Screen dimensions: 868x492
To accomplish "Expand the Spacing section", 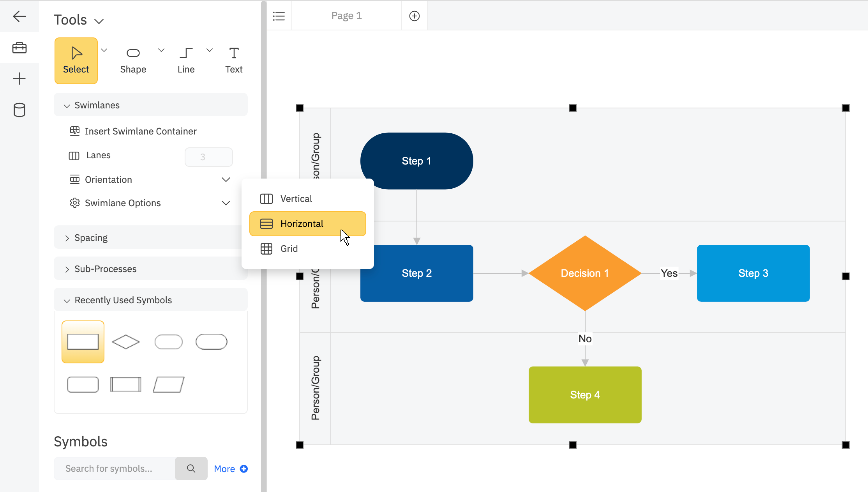I will click(x=90, y=237).
